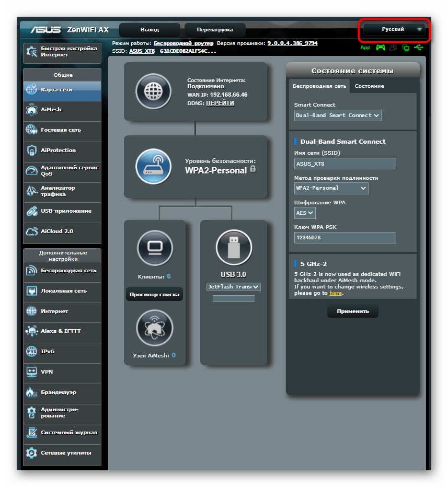Click the Перезагрузка button
This screenshot has width=448, height=487.
(x=215, y=30)
